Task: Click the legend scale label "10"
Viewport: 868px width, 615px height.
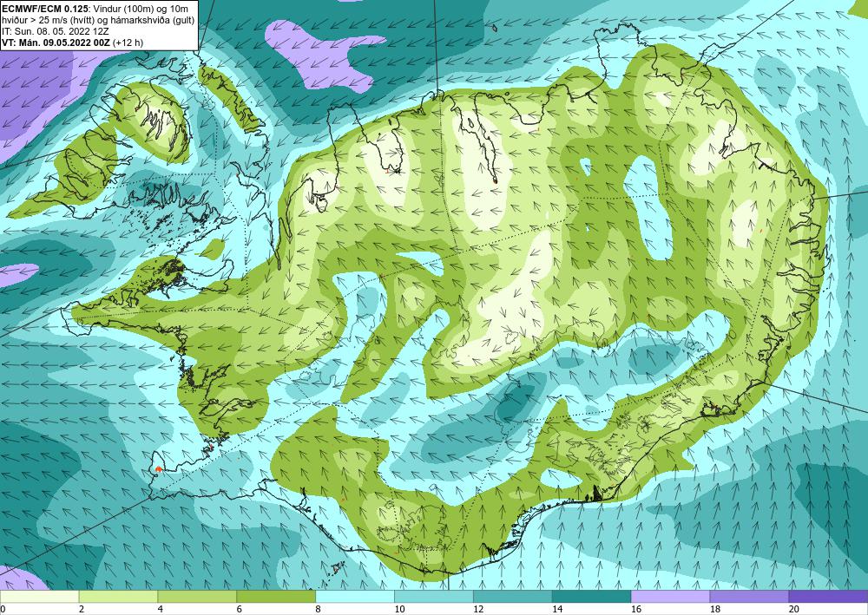Action: [399, 610]
